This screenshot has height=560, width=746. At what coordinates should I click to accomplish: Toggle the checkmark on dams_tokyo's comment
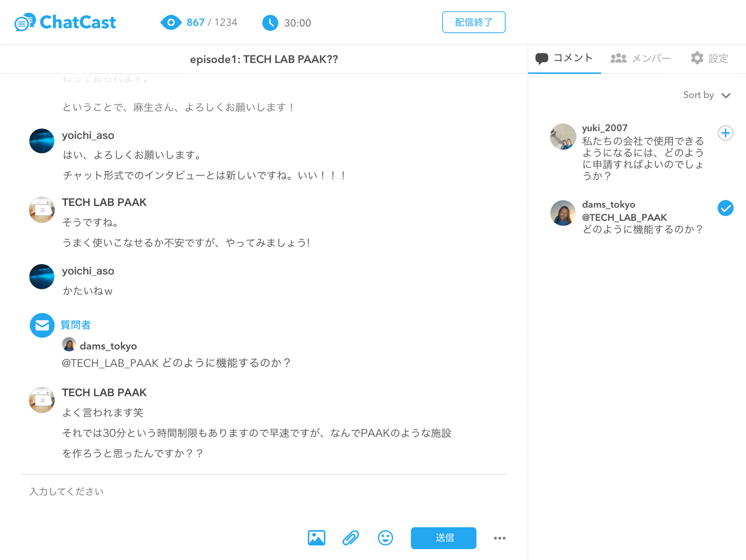[725, 208]
